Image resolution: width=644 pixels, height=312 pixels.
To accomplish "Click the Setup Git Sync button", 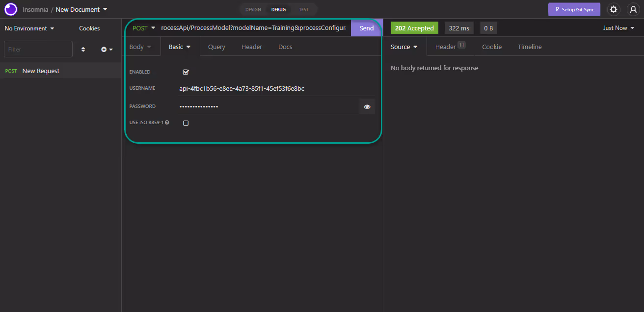I will pos(574,9).
